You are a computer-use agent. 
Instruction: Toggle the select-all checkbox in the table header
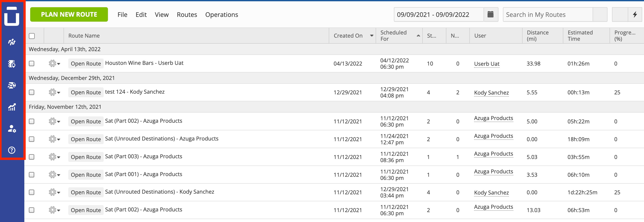(x=32, y=36)
